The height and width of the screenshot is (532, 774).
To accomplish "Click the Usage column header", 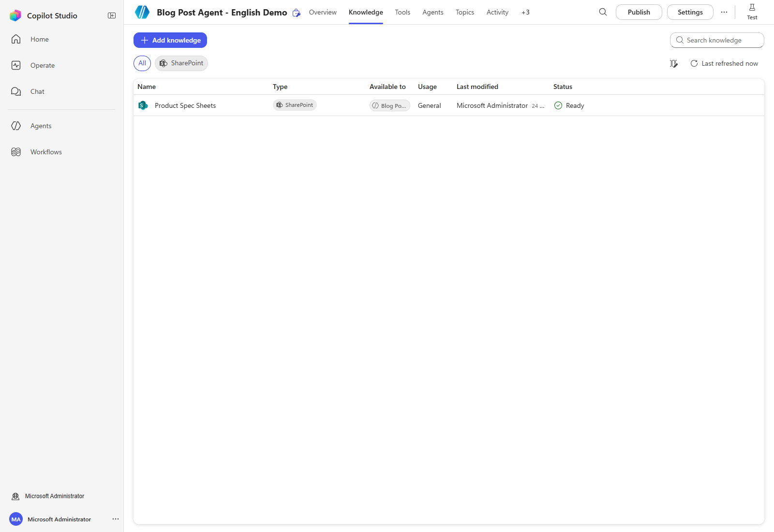I will click(427, 87).
